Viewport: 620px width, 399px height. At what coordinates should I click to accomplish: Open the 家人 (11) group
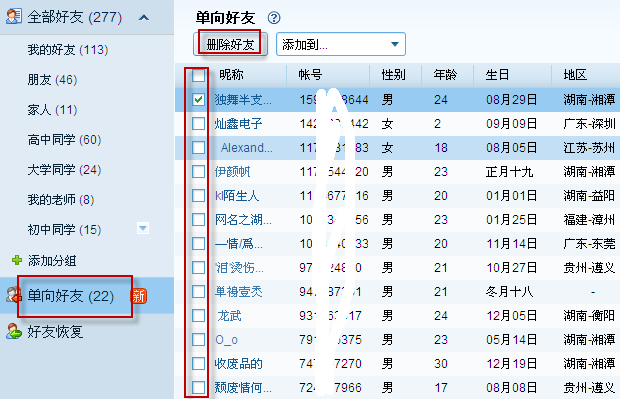52,110
